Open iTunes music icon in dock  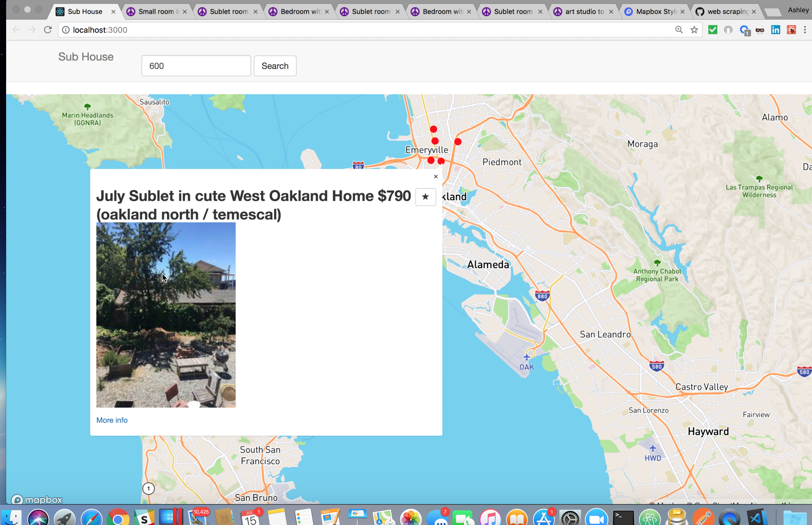(x=491, y=518)
